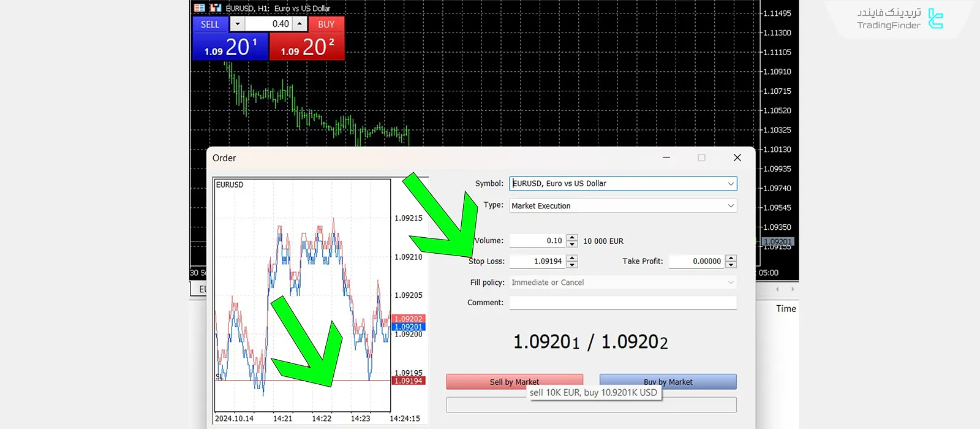Click the Depth of Market table icon

coord(200,8)
